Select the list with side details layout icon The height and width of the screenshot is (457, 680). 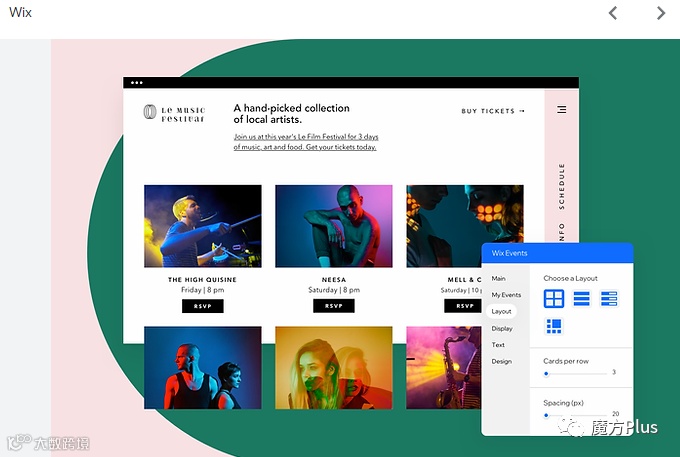609,299
